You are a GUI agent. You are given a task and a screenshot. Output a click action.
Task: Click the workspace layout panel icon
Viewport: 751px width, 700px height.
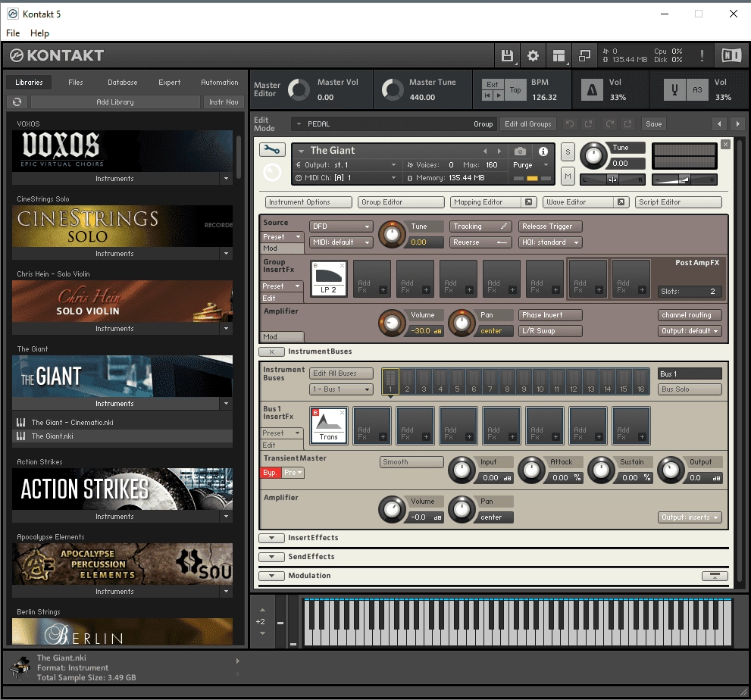[559, 55]
